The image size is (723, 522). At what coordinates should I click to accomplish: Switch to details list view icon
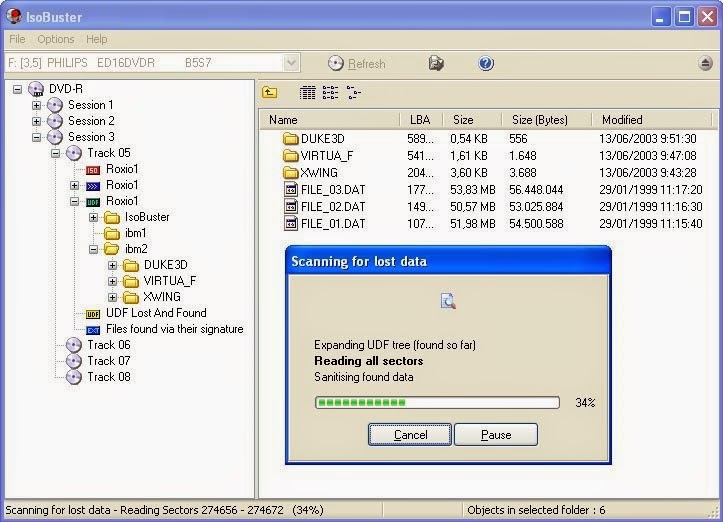pyautogui.click(x=308, y=93)
